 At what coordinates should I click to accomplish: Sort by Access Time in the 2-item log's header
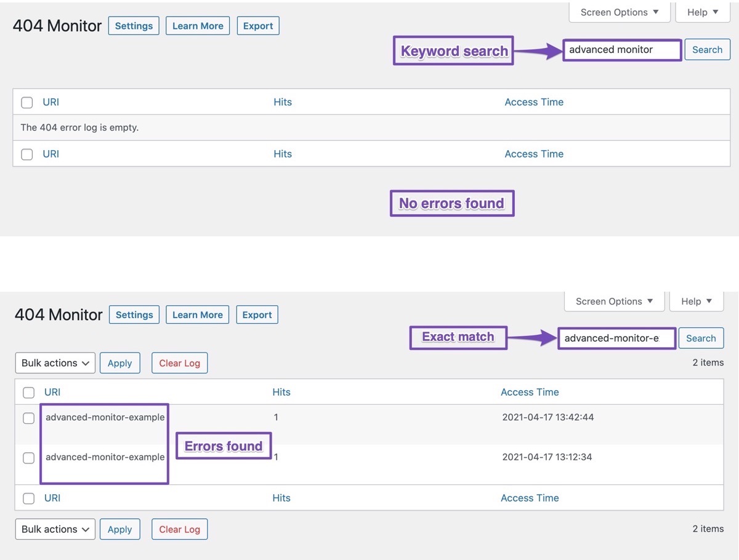tap(530, 392)
